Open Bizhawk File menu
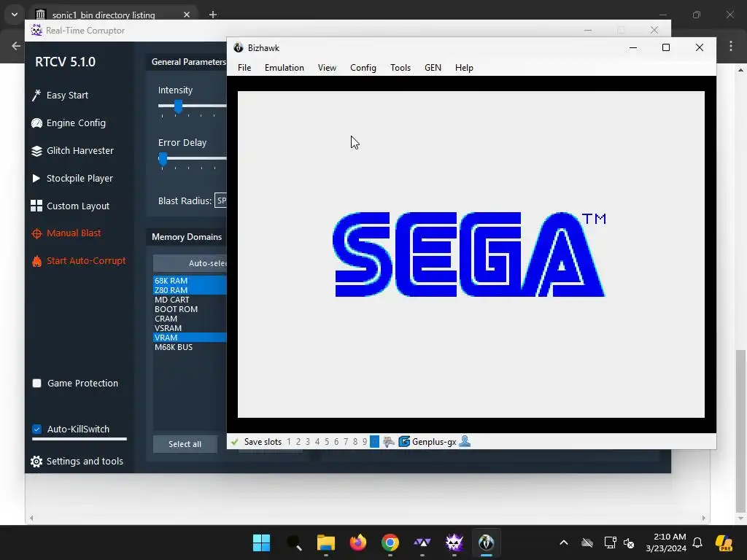The width and height of the screenshot is (747, 560). (244, 68)
